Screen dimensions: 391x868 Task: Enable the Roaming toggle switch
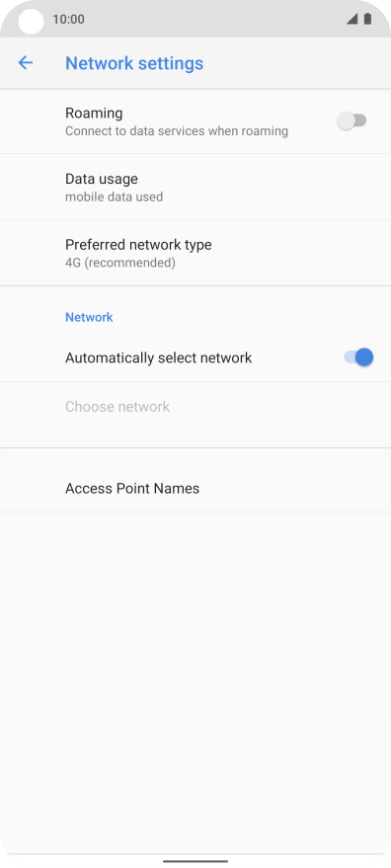(x=352, y=120)
